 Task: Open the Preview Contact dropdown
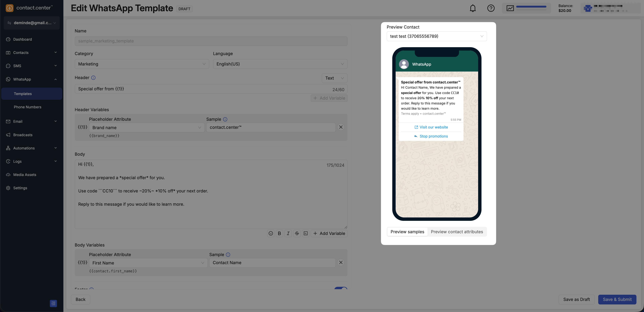click(x=437, y=36)
